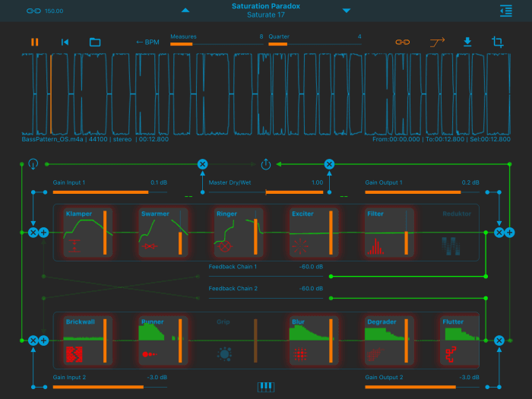
Task: Click the BPM arrow button
Action: [x=147, y=42]
